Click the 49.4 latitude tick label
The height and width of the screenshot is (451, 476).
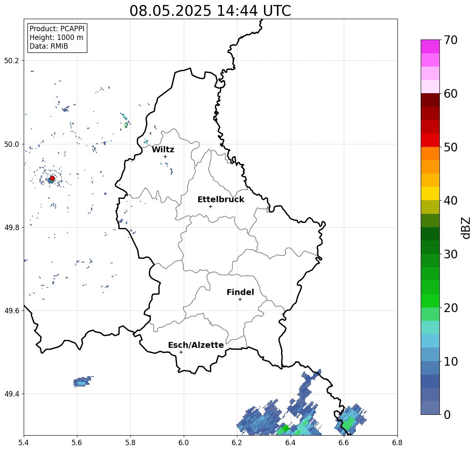pos(12,394)
